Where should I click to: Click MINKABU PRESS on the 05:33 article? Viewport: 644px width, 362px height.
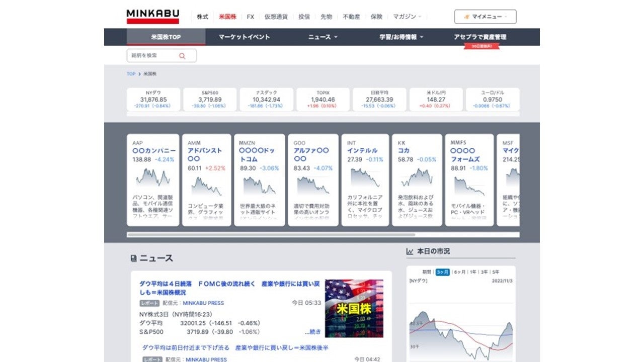[x=203, y=303]
